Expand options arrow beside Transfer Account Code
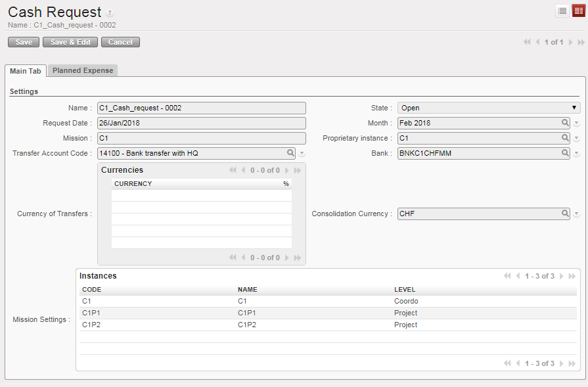 pos(302,154)
